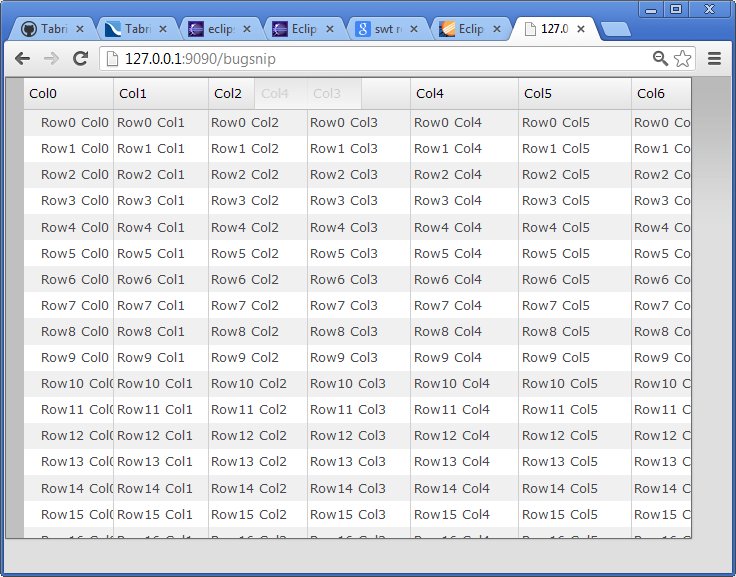This screenshot has width=736, height=577.
Task: Open the lowercase 'eclip' tab
Action: [221, 30]
